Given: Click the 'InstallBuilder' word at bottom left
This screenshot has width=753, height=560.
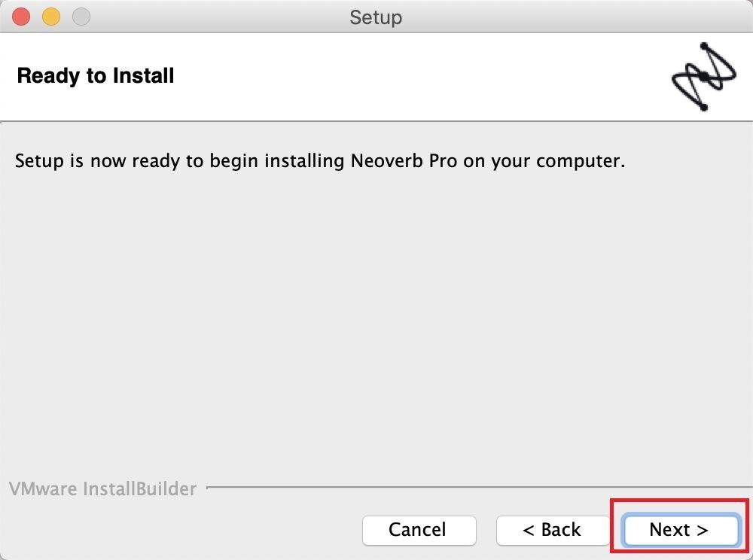Looking at the screenshot, I should click(x=140, y=489).
